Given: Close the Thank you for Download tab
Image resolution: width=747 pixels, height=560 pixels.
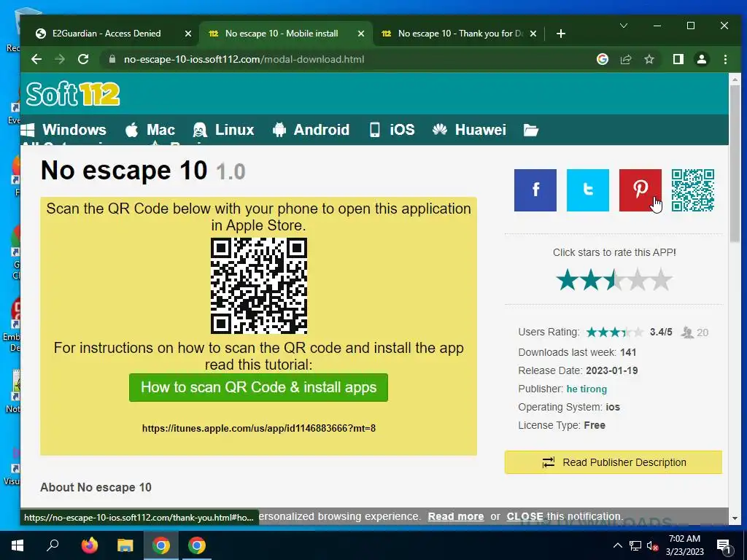Looking at the screenshot, I should point(533,34).
